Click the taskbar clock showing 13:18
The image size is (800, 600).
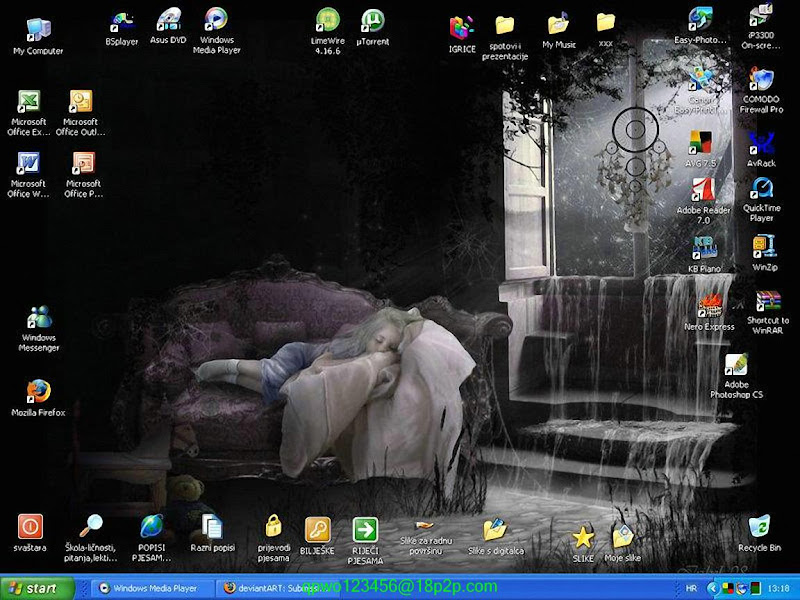click(x=778, y=588)
